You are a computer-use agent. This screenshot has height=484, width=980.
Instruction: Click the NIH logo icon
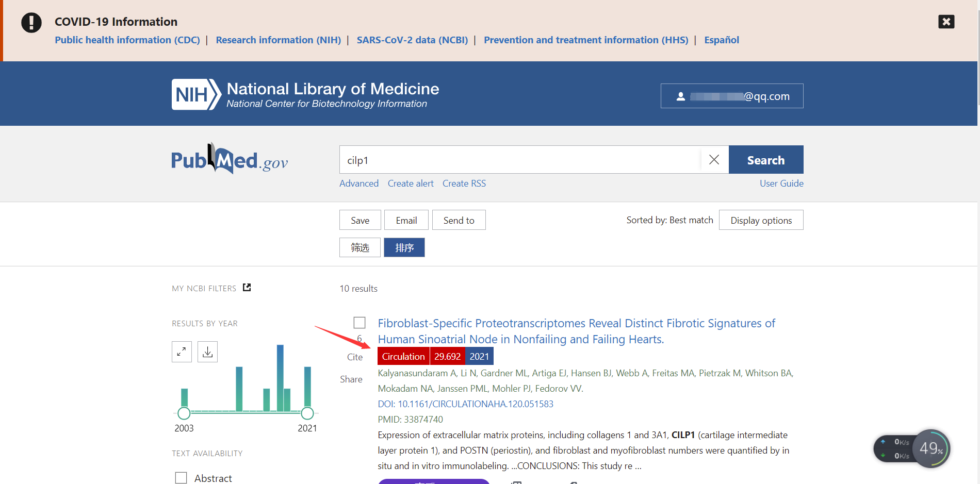pyautogui.click(x=196, y=95)
